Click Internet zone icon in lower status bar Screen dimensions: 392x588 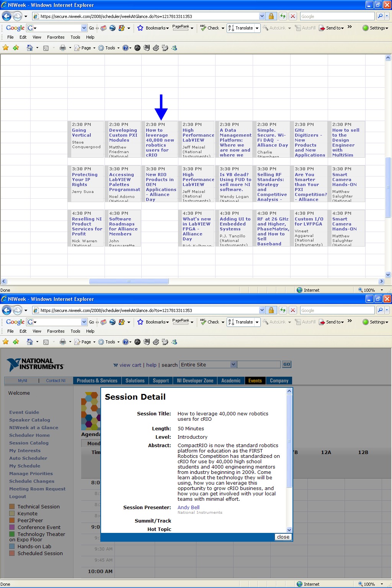[300, 584]
